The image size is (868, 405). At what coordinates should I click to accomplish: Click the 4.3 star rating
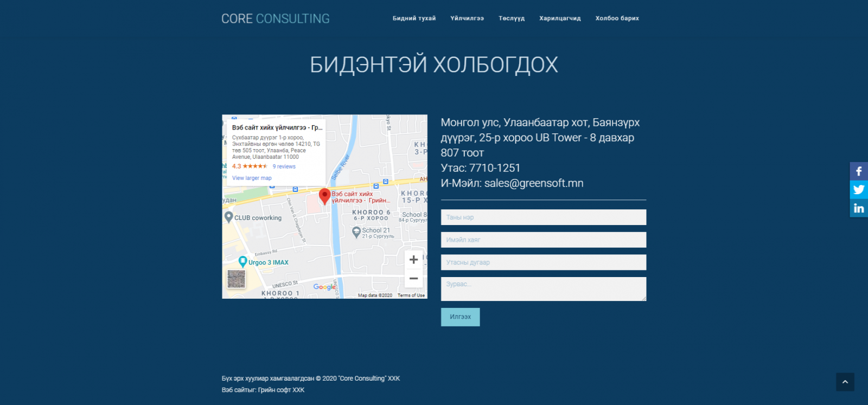(250, 166)
